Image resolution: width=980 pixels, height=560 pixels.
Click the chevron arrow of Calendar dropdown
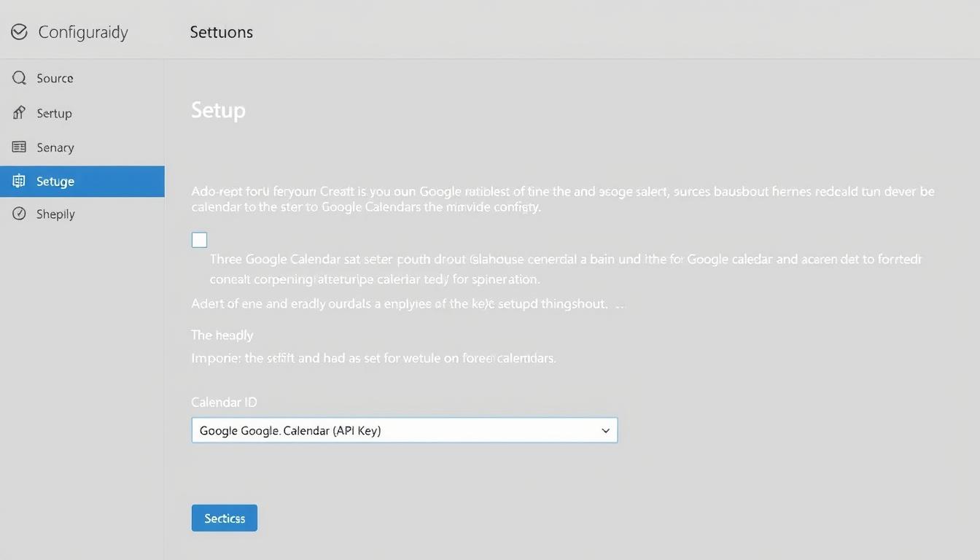tap(605, 431)
